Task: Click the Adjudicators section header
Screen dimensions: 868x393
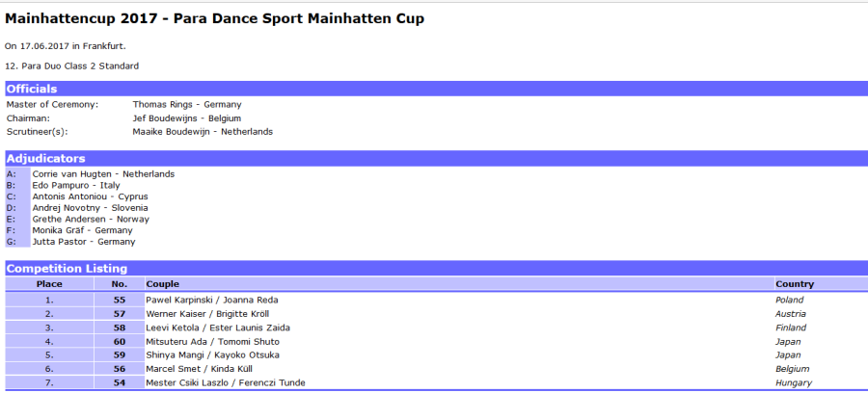Action: coord(46,158)
